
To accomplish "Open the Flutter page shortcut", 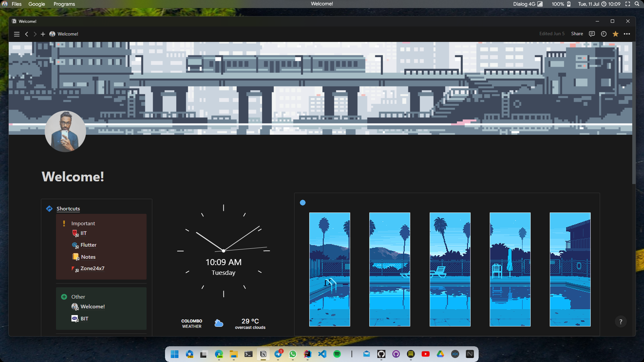I will tap(88, 245).
